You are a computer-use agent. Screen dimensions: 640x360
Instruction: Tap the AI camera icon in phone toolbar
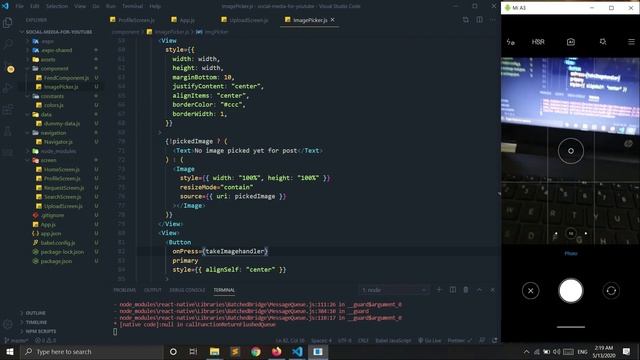pyautogui.click(x=571, y=42)
